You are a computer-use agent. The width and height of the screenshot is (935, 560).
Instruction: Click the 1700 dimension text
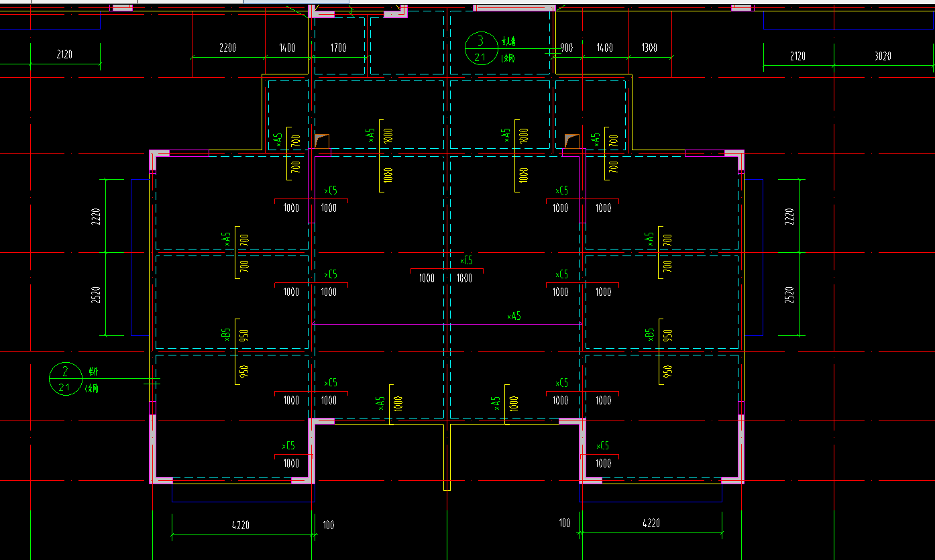tap(339, 48)
